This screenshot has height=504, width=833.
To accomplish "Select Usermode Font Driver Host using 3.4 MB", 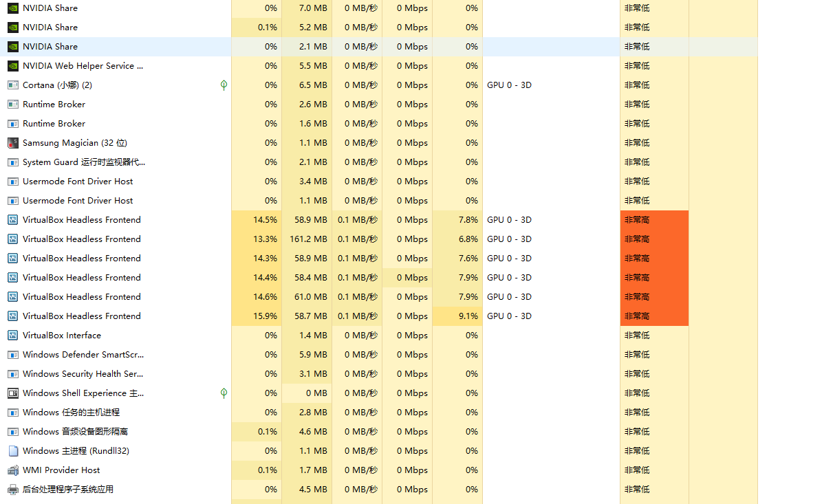I will tap(78, 182).
